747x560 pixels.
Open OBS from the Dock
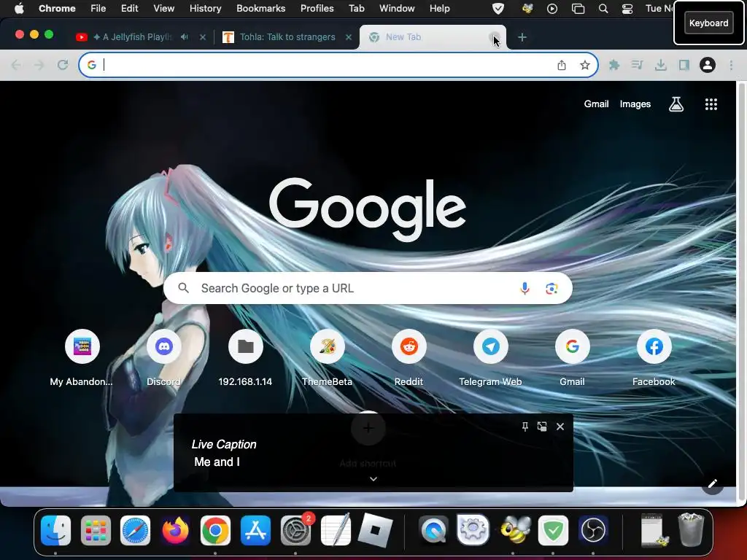[592, 530]
